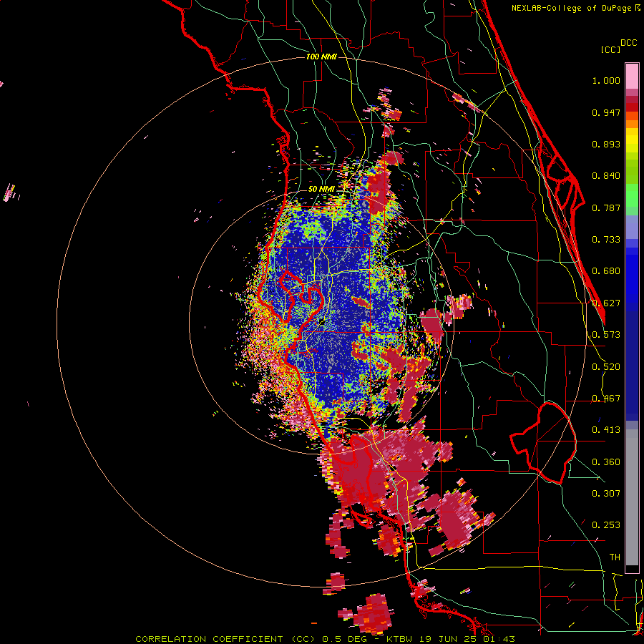Viewport: 644px width, 644px height.
Task: Click the 0.787 value on the color scale
Action: pyautogui.click(x=606, y=208)
